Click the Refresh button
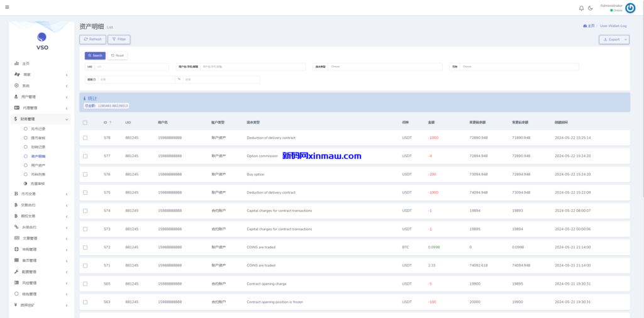 (x=92, y=40)
